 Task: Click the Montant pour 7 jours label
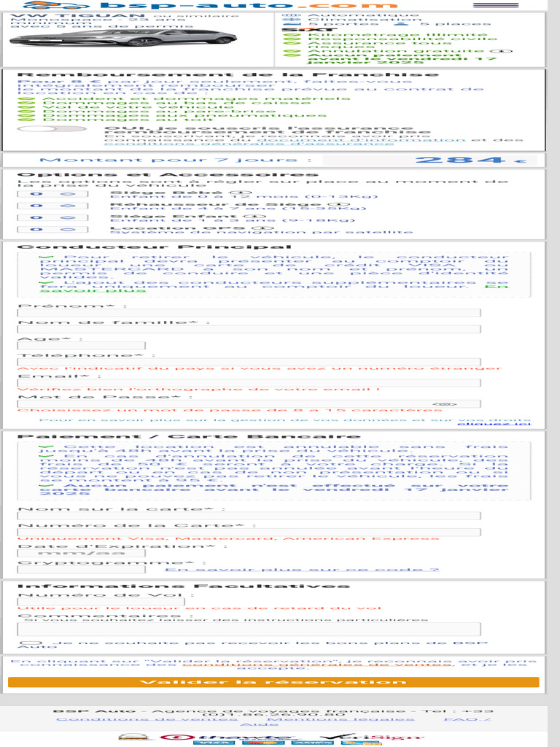(176, 160)
